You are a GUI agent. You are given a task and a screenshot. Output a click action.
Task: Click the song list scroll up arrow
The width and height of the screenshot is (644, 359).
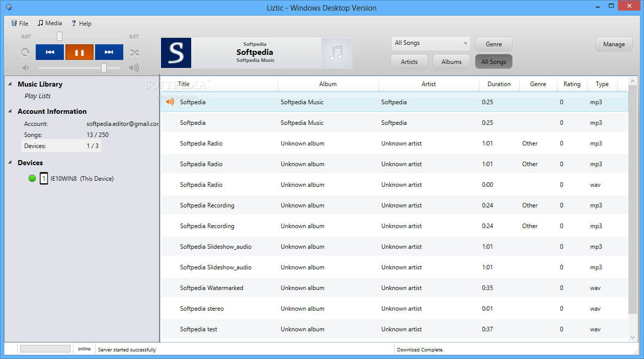[633, 82]
